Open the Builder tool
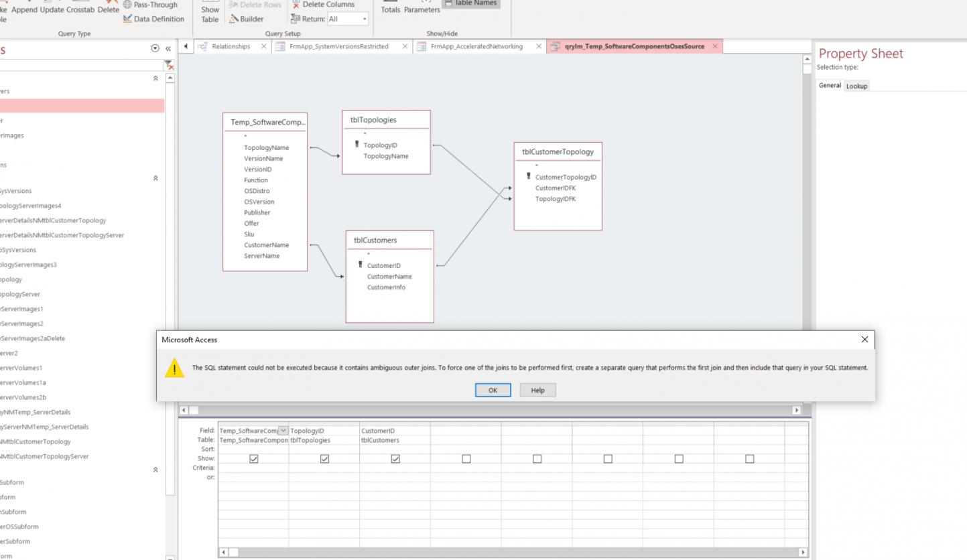Image resolution: width=967 pixels, height=560 pixels. (x=247, y=19)
